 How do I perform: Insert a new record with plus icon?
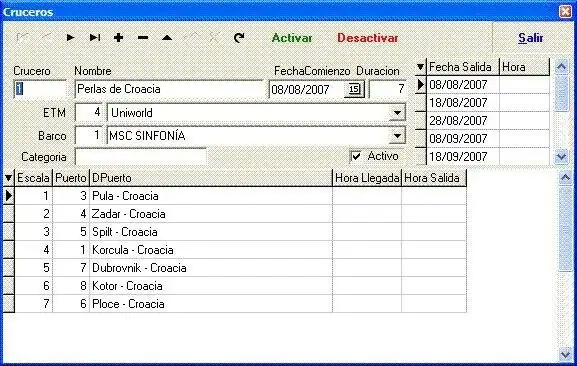coord(118,38)
